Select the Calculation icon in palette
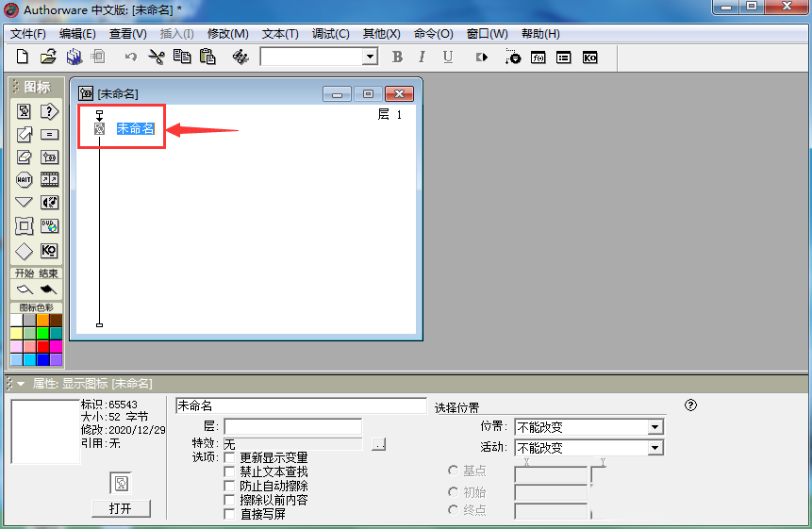The image size is (812, 529). click(49, 135)
